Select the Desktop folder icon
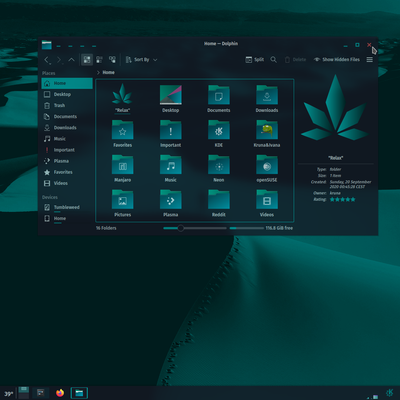This screenshot has height=400, width=400. (x=171, y=95)
